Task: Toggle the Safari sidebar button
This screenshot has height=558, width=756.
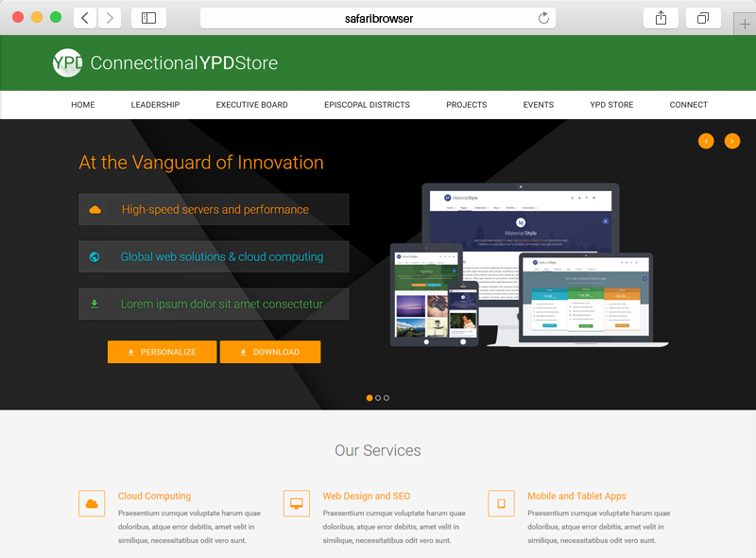Action: pyautogui.click(x=148, y=18)
